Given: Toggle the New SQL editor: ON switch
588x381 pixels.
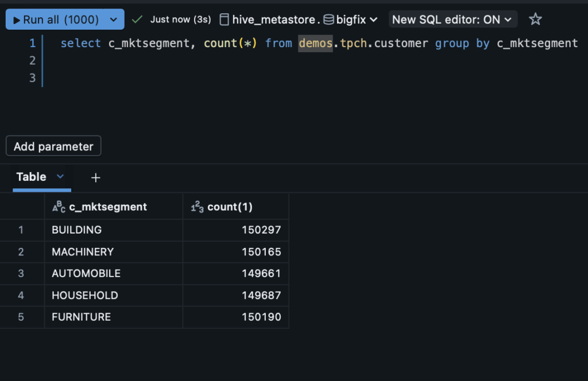Looking at the screenshot, I should point(452,20).
